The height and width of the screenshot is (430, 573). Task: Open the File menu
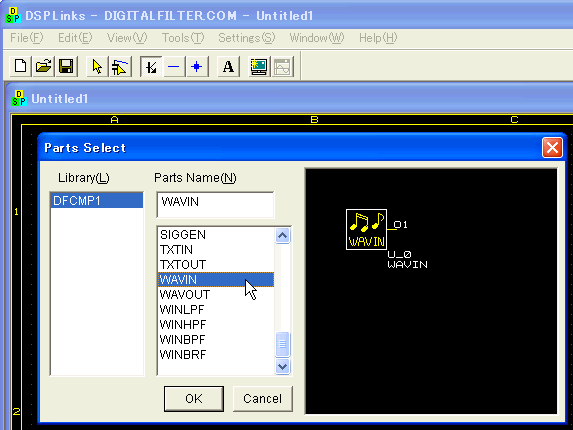[x=26, y=38]
